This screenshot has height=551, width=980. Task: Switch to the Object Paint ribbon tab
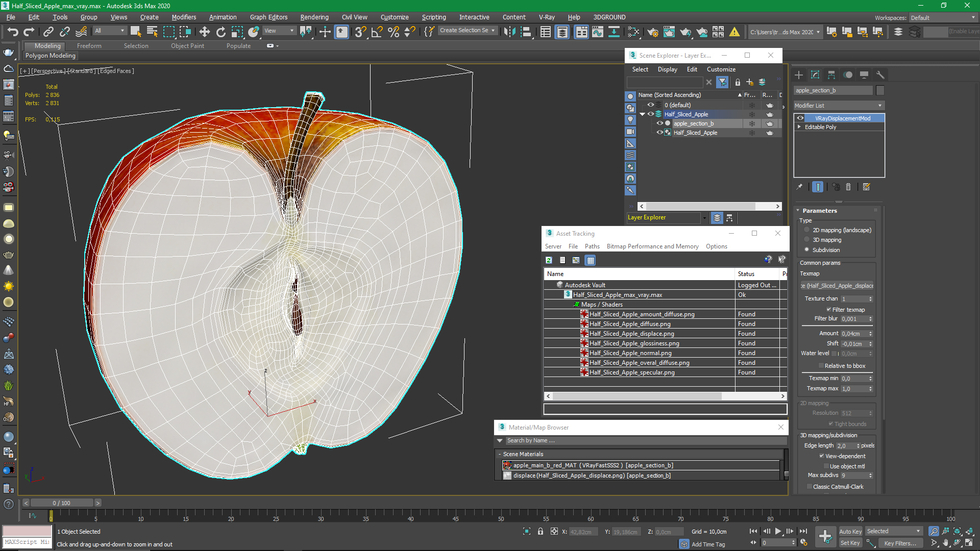coord(187,46)
